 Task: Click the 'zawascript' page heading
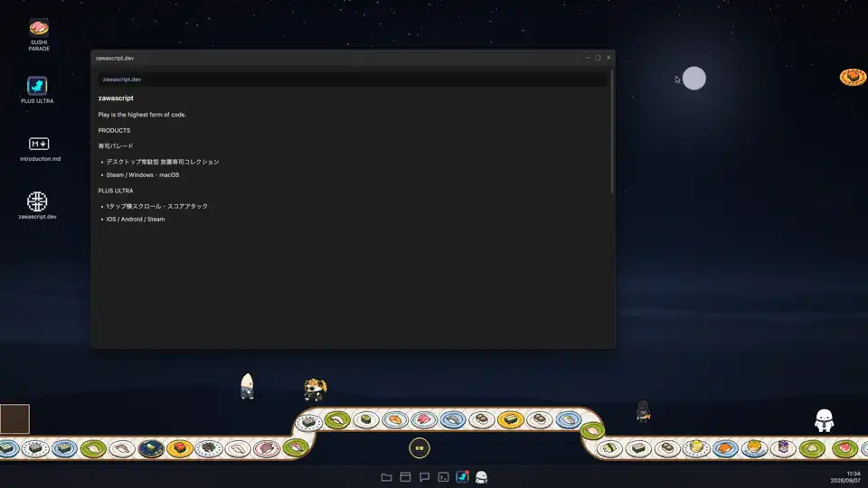116,98
